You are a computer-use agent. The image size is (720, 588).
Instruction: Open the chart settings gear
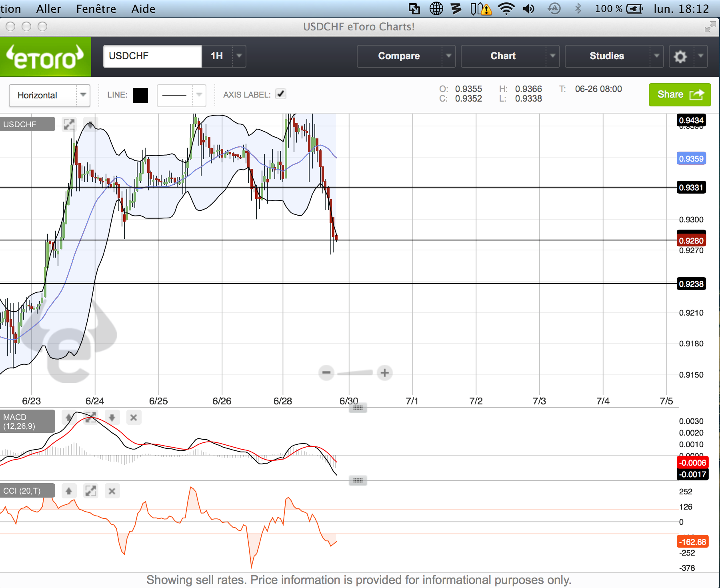point(680,56)
